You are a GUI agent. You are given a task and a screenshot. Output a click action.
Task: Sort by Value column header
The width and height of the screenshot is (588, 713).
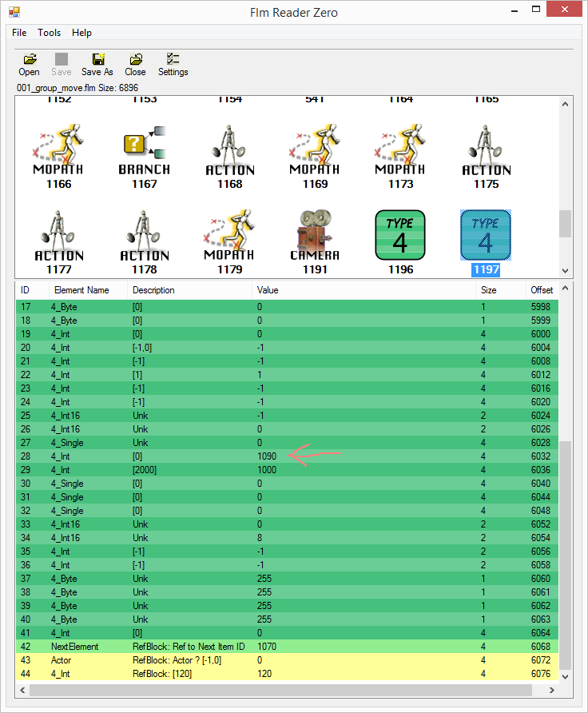point(364,290)
